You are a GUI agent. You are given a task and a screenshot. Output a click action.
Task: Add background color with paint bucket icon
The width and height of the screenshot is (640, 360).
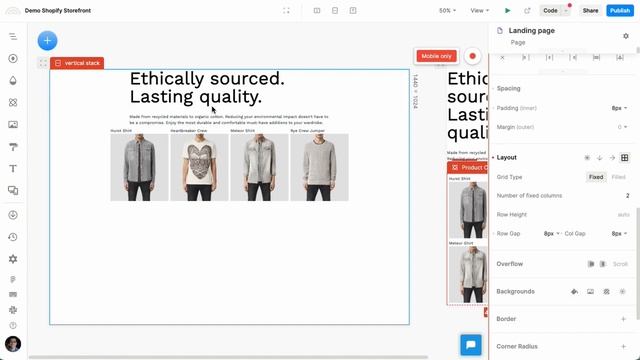point(574,291)
